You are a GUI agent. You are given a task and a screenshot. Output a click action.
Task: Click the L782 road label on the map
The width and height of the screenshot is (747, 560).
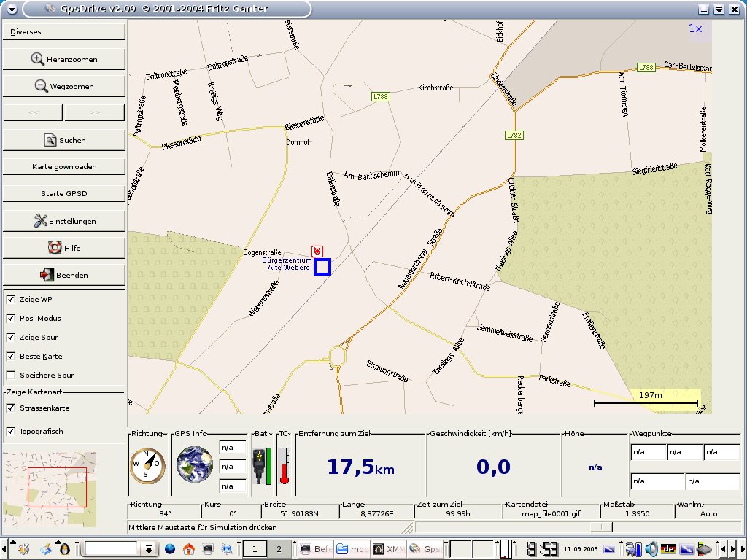[514, 135]
